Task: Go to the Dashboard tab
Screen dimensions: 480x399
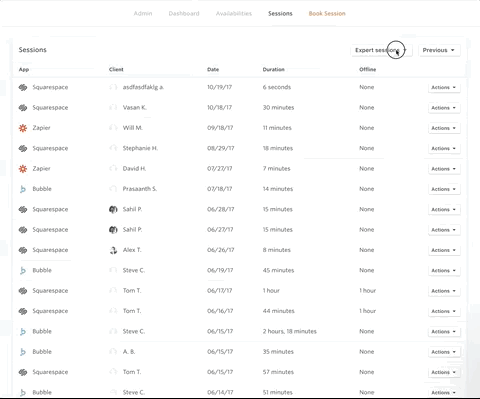Action: 184,14
